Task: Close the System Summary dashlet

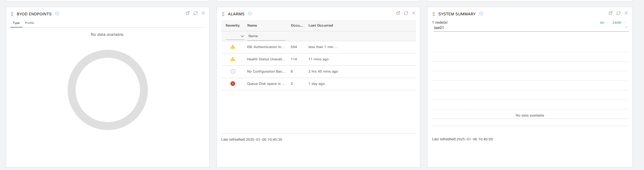Action: [626, 13]
